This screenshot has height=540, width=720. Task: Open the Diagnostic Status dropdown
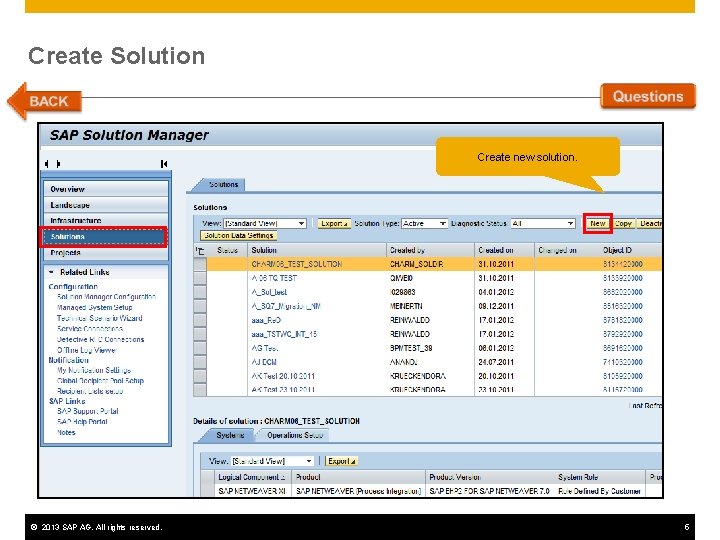[543, 223]
